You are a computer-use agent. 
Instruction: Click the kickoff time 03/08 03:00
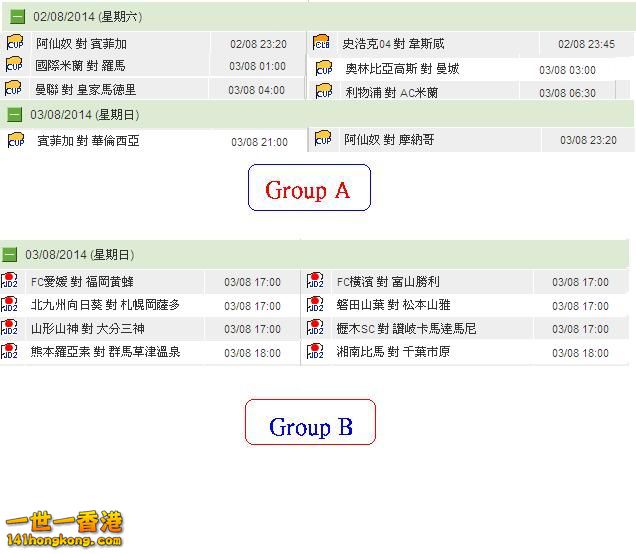pyautogui.click(x=567, y=70)
